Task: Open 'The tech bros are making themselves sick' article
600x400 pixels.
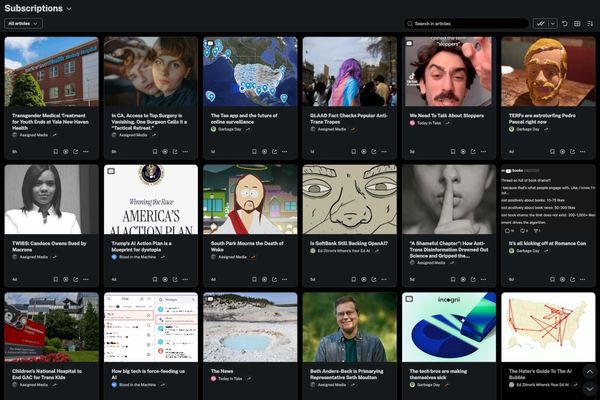Action: 438,374
